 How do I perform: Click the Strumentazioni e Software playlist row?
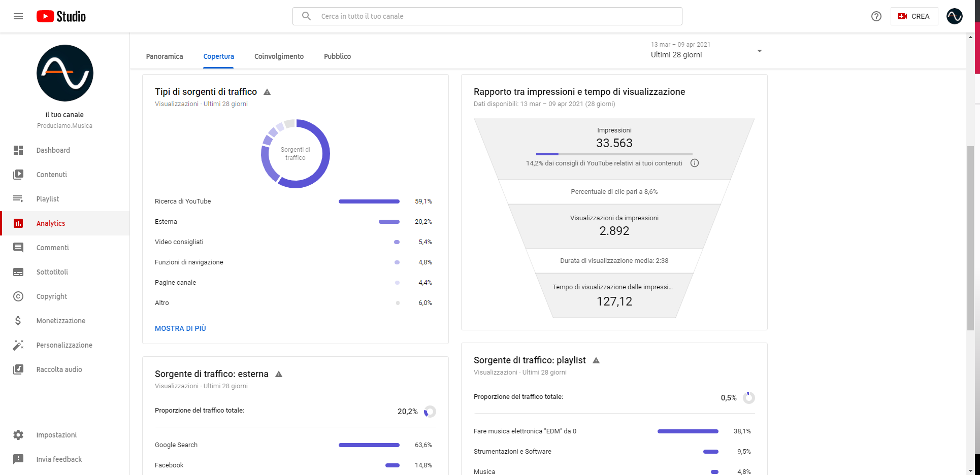[x=614, y=452]
